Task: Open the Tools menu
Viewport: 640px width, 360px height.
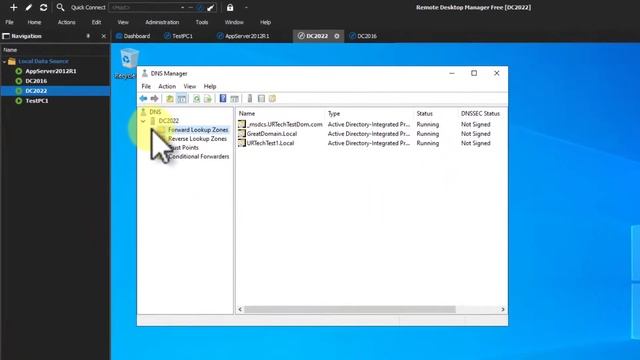Action: (x=202, y=22)
